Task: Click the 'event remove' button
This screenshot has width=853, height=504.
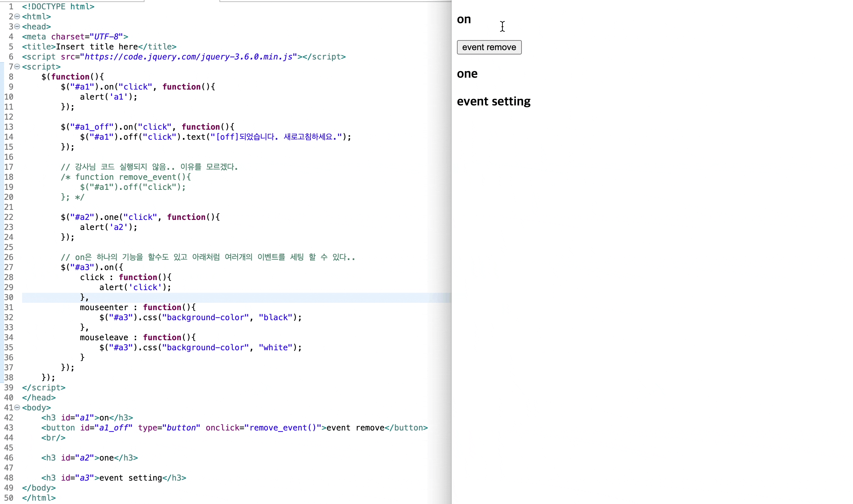Action: coord(489,47)
